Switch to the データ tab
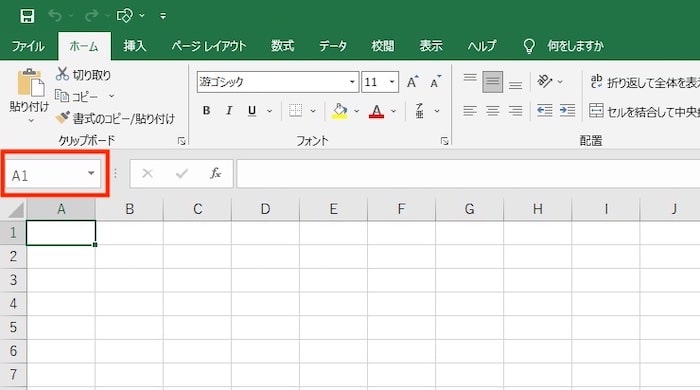This screenshot has height=390, width=700. (x=333, y=46)
